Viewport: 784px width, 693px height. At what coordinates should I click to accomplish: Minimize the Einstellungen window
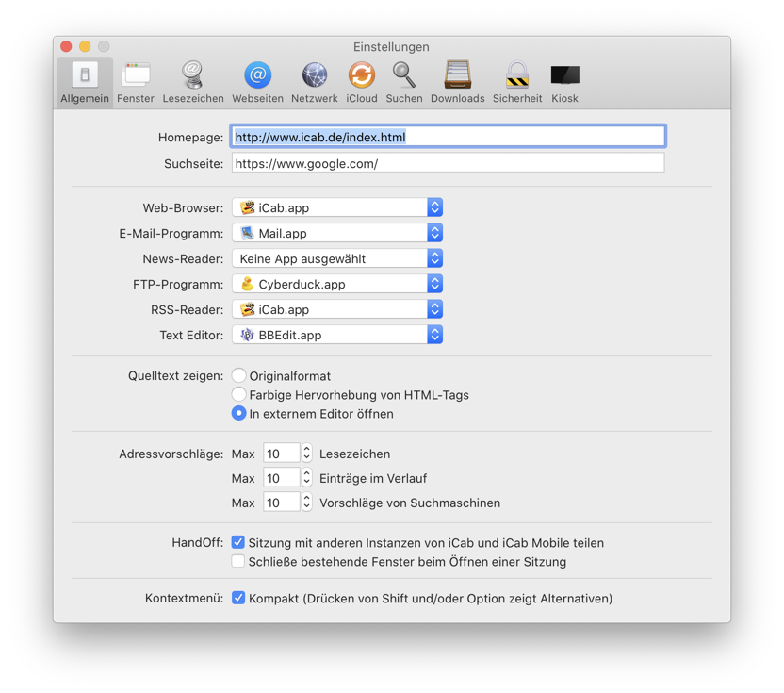(x=85, y=46)
